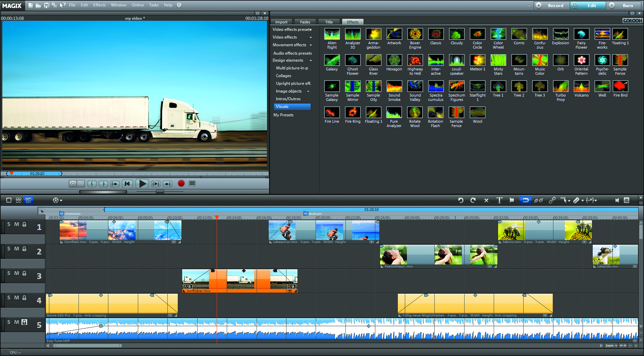Click the red record button

(181, 183)
